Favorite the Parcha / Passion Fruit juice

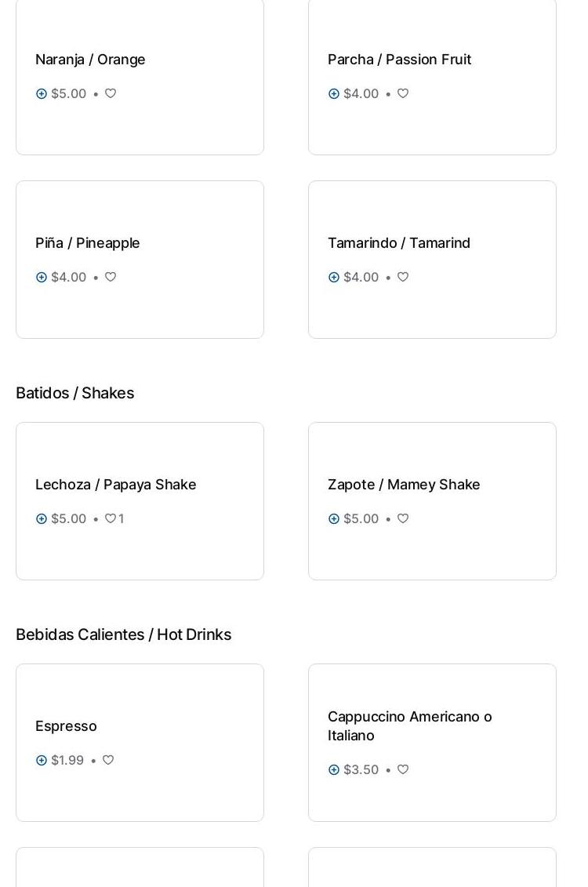point(403,94)
